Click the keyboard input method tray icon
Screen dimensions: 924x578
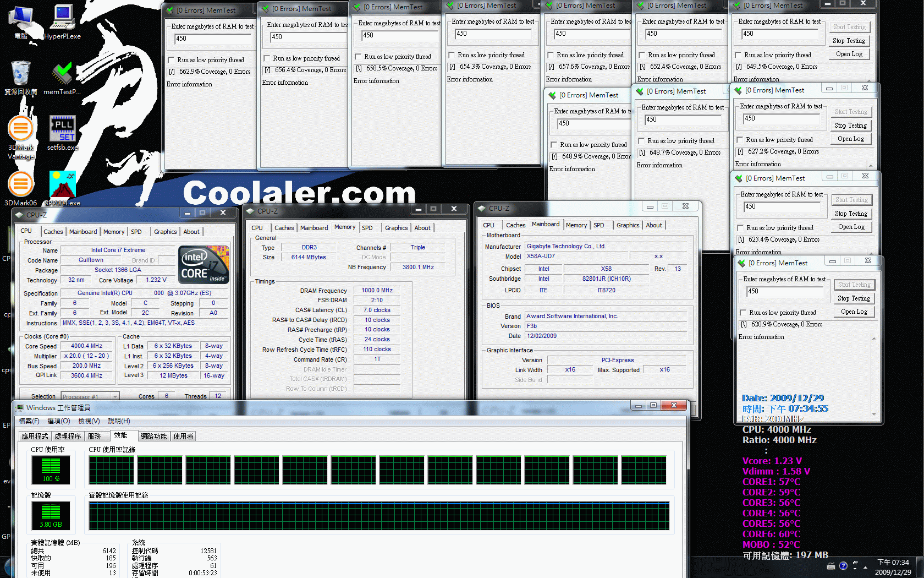tap(831, 566)
